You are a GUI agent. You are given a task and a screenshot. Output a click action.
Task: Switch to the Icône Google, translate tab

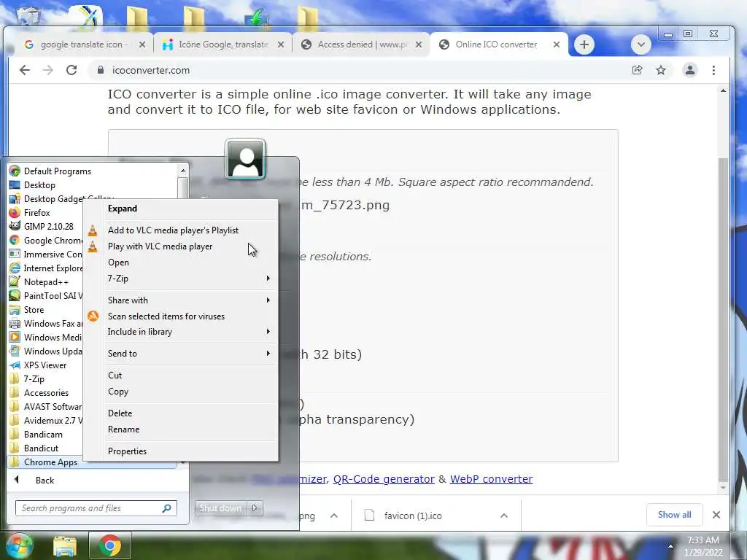coord(223,44)
